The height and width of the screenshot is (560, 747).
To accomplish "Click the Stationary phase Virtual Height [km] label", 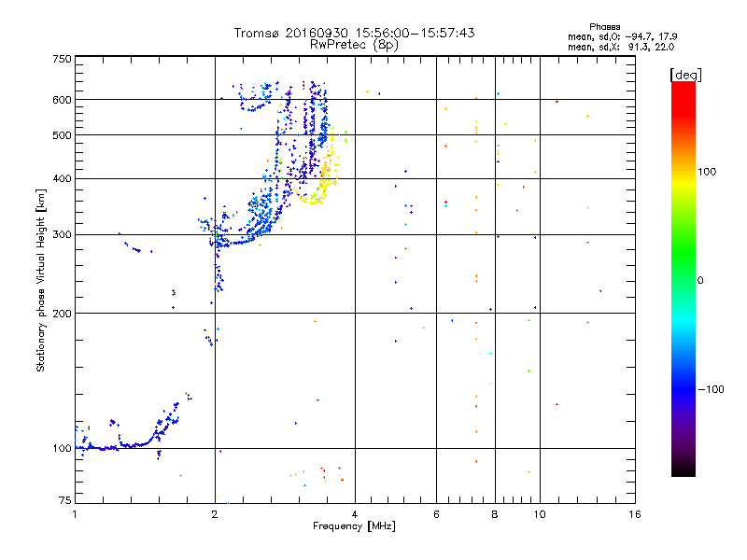I will 40,280.
